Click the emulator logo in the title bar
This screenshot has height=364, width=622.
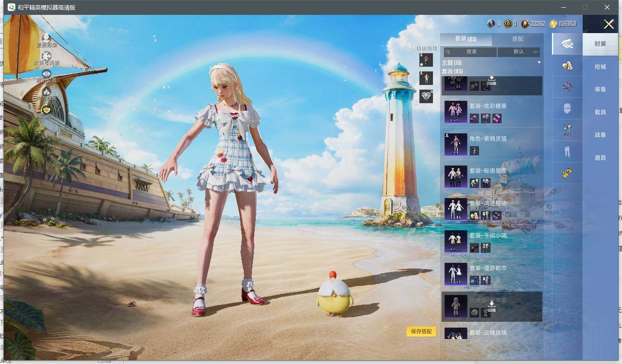(11, 7)
